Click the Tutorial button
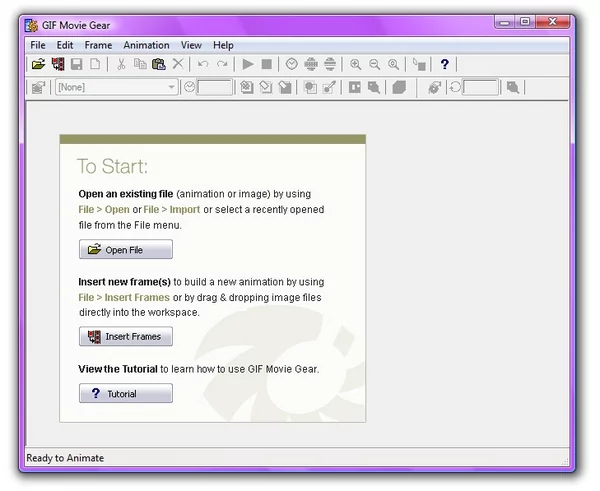 tap(126, 393)
